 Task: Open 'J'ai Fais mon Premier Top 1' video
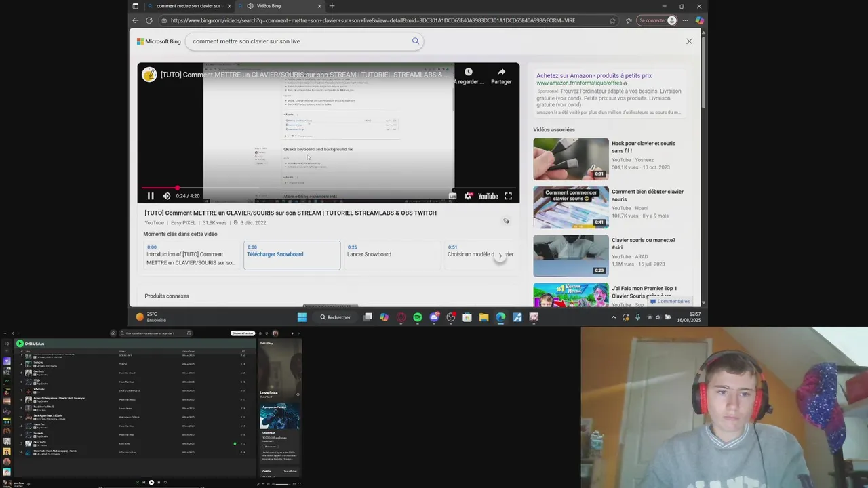coord(571,295)
